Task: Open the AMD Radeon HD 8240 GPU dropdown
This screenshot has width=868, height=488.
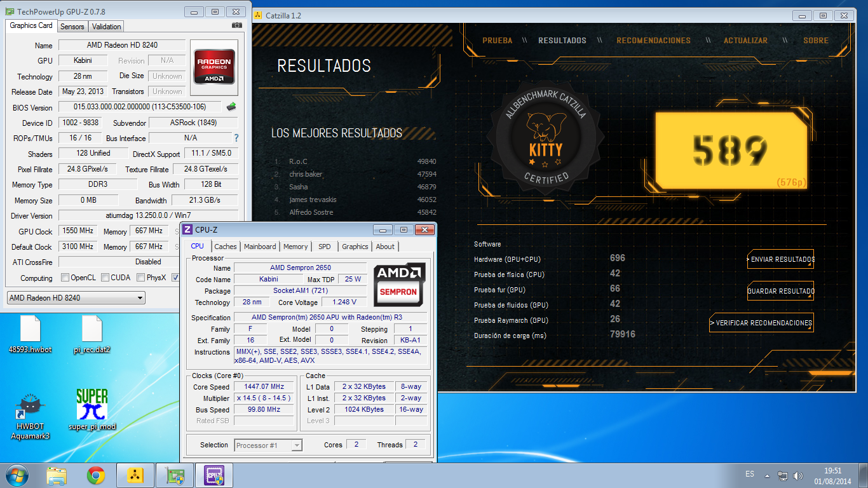Action: (76, 297)
